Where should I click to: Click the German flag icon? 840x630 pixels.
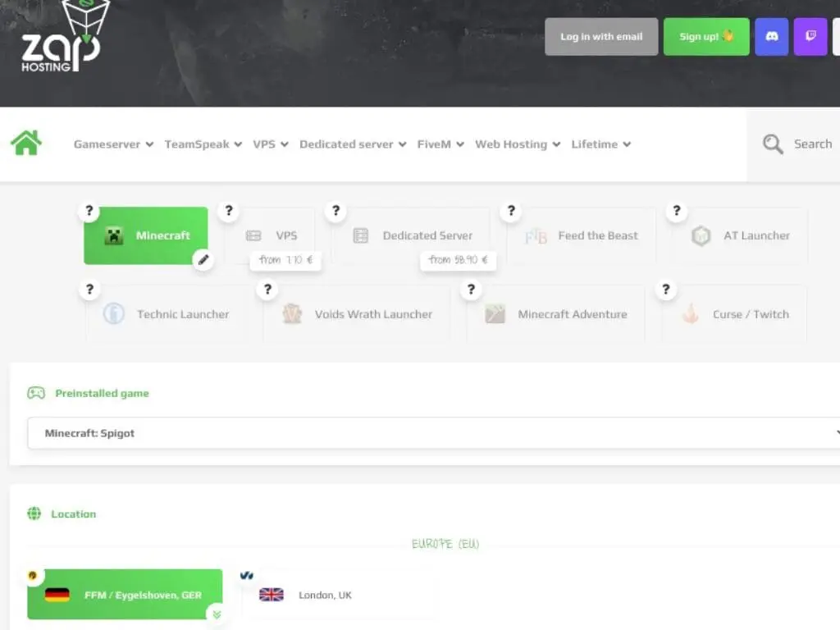click(57, 595)
